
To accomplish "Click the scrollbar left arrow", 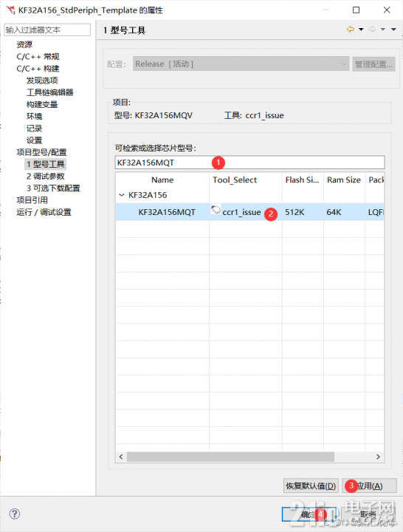I will point(121,457).
